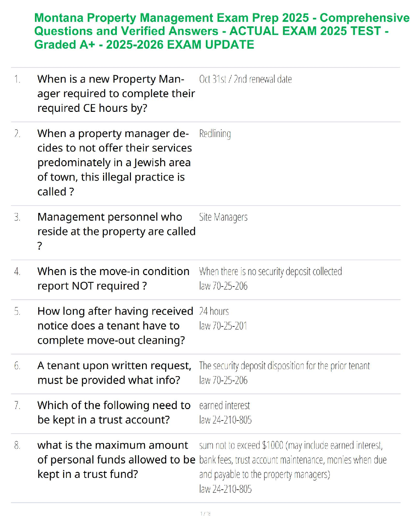The width and height of the screenshot is (411, 532).
Task: Click the answer "Oct 31st / 2nd renewal date"
Action: pyautogui.click(x=245, y=79)
